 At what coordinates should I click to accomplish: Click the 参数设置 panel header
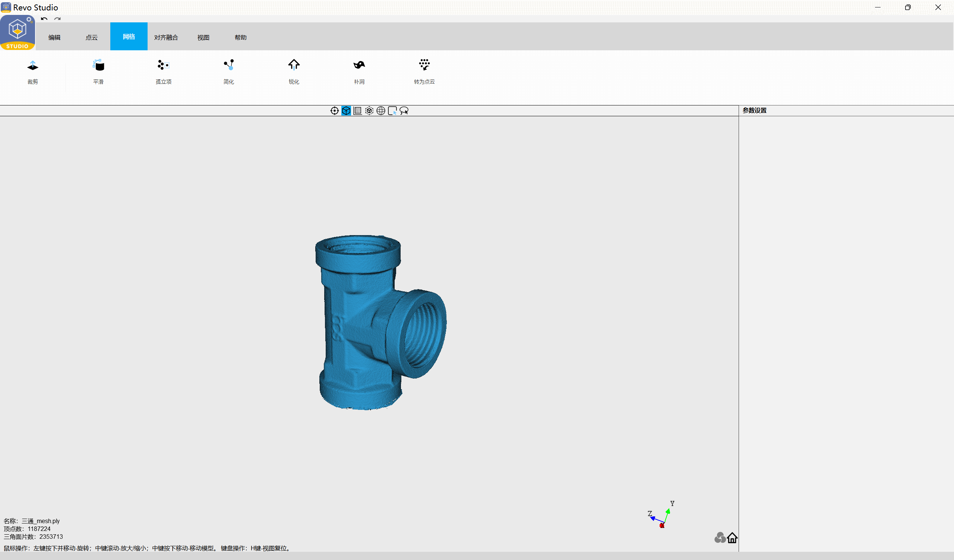755,111
